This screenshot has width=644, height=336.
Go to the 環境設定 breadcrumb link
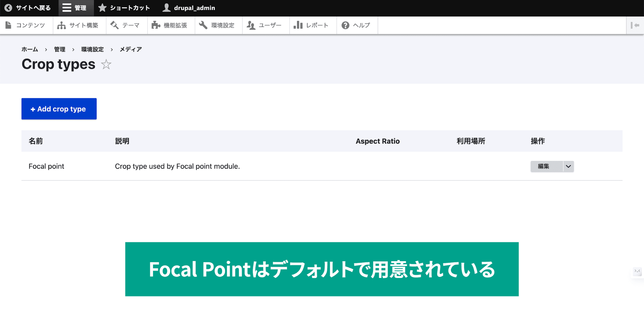click(92, 49)
